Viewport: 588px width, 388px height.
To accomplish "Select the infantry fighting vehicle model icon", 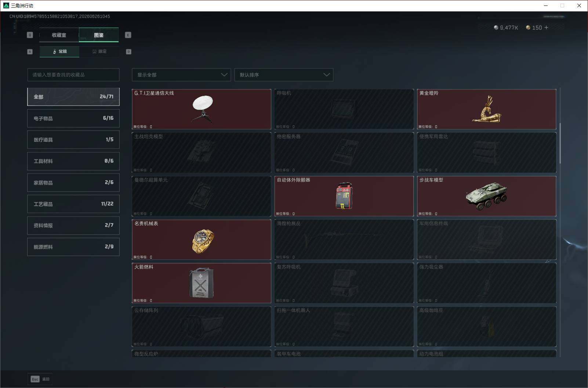I will tap(487, 196).
